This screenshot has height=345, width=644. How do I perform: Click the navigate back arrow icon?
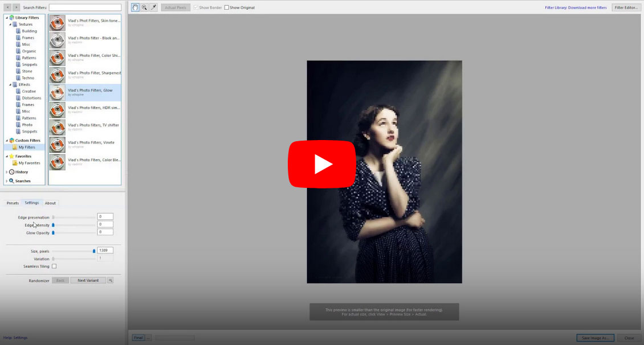pyautogui.click(x=7, y=7)
